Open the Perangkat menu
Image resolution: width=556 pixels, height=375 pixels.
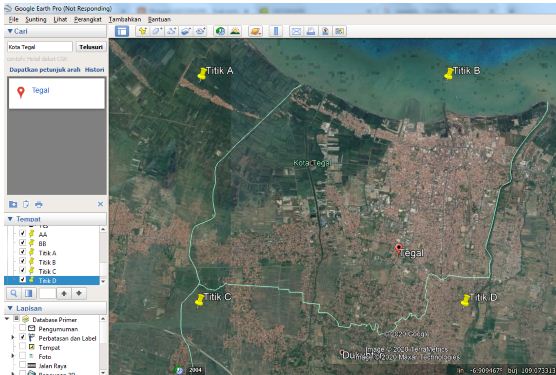[88, 19]
